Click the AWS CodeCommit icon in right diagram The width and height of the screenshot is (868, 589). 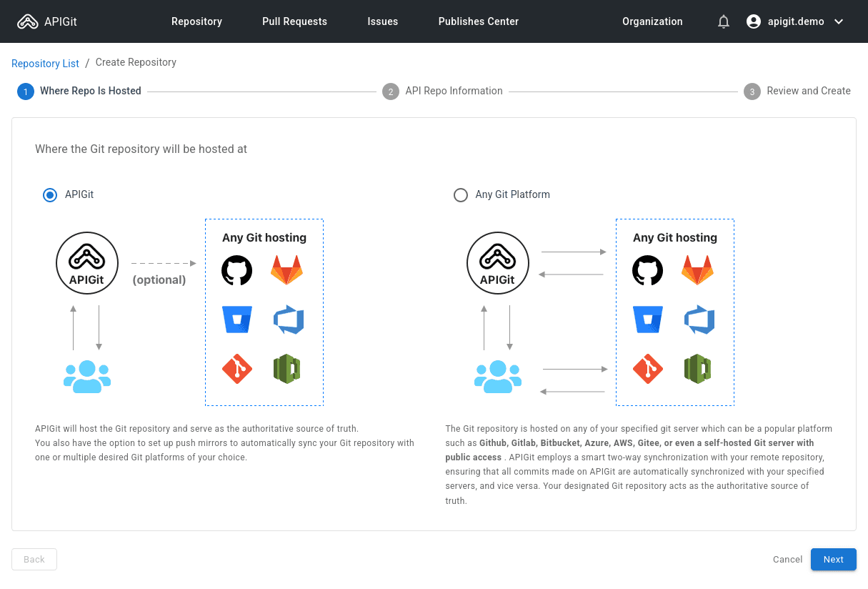click(x=697, y=369)
